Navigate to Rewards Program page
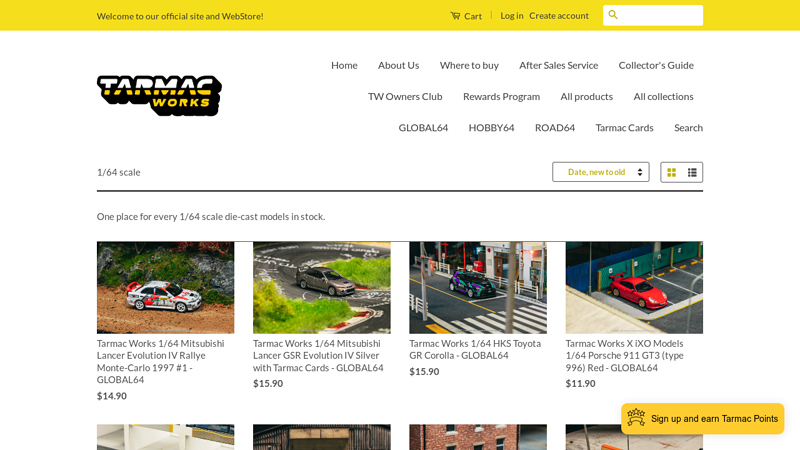Image resolution: width=800 pixels, height=450 pixels. (x=501, y=96)
